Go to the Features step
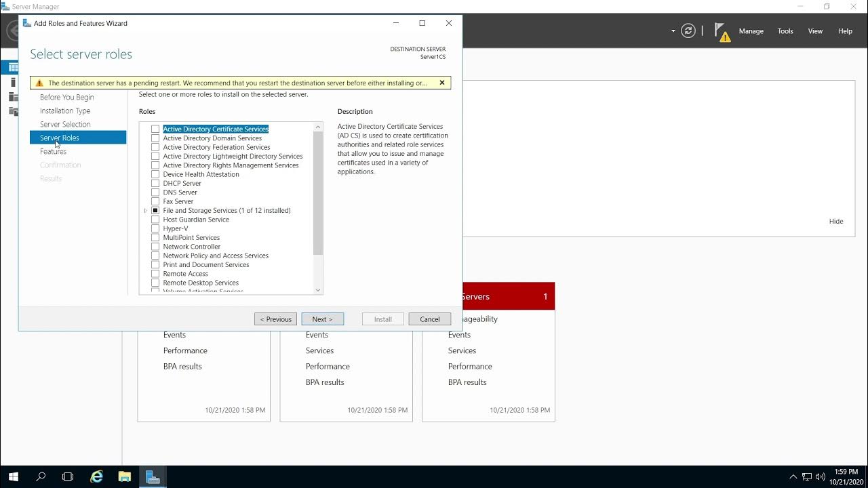Image resolution: width=868 pixels, height=488 pixels. (53, 151)
